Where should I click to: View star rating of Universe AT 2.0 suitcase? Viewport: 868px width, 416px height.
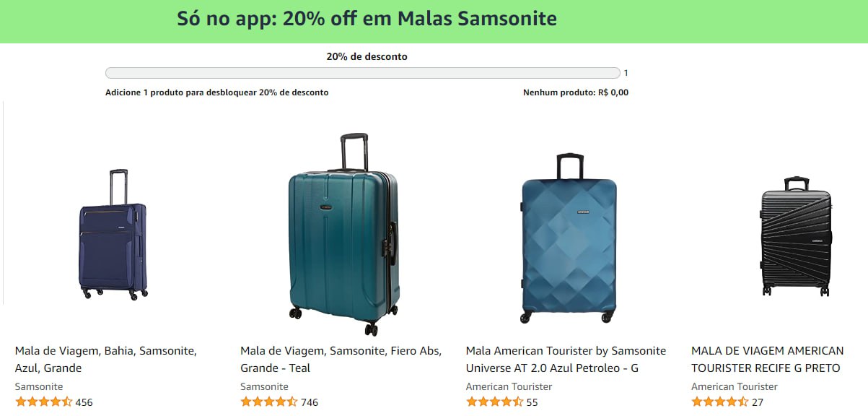tap(494, 402)
